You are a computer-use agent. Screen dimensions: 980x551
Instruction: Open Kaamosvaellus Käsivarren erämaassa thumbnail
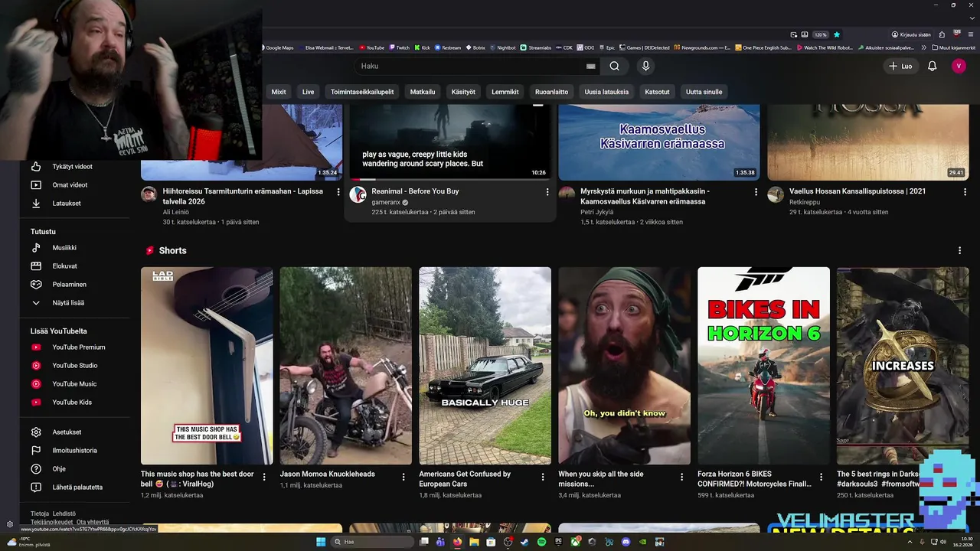[659, 142]
